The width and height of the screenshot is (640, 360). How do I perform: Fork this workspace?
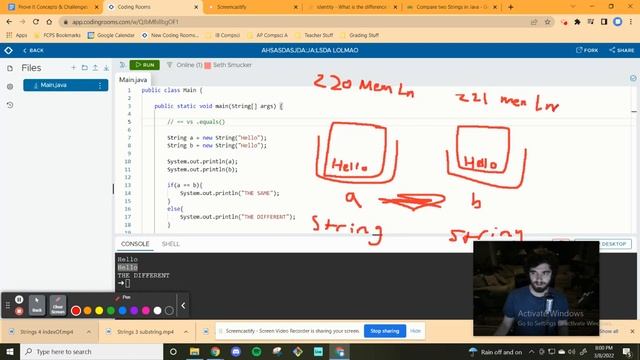pos(587,50)
